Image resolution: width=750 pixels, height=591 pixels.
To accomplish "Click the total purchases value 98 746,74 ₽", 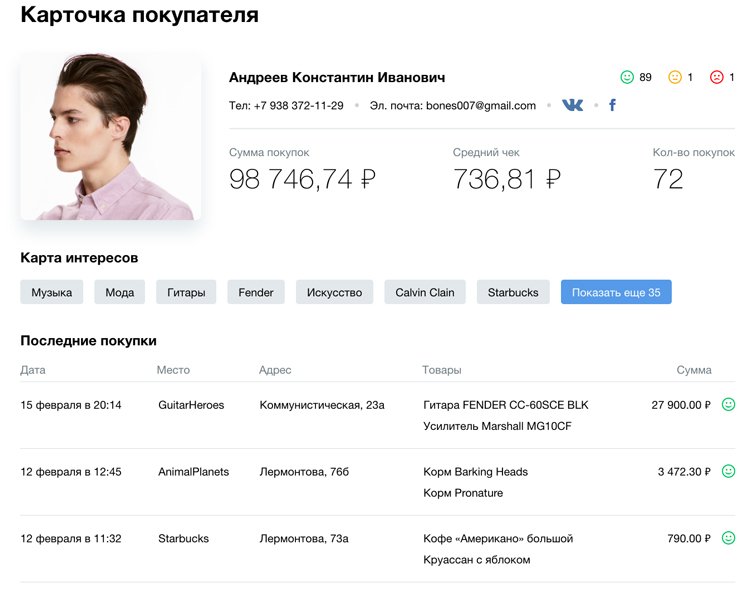I will click(x=302, y=179).
